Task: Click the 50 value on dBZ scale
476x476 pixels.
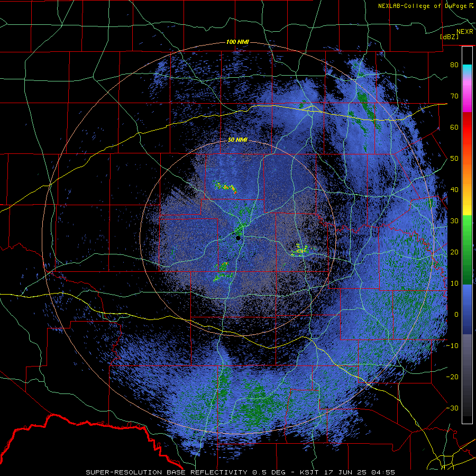Action: pyautogui.click(x=454, y=159)
